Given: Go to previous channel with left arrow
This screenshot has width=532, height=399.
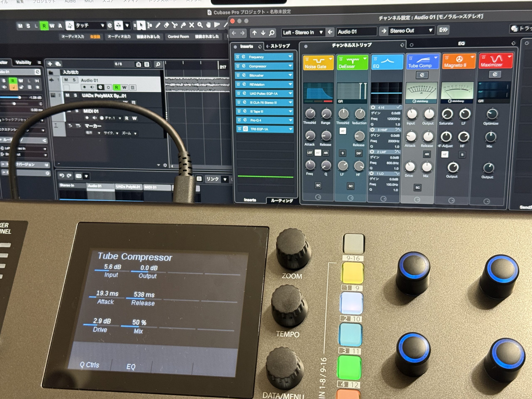Looking at the screenshot, I should click(x=234, y=33).
